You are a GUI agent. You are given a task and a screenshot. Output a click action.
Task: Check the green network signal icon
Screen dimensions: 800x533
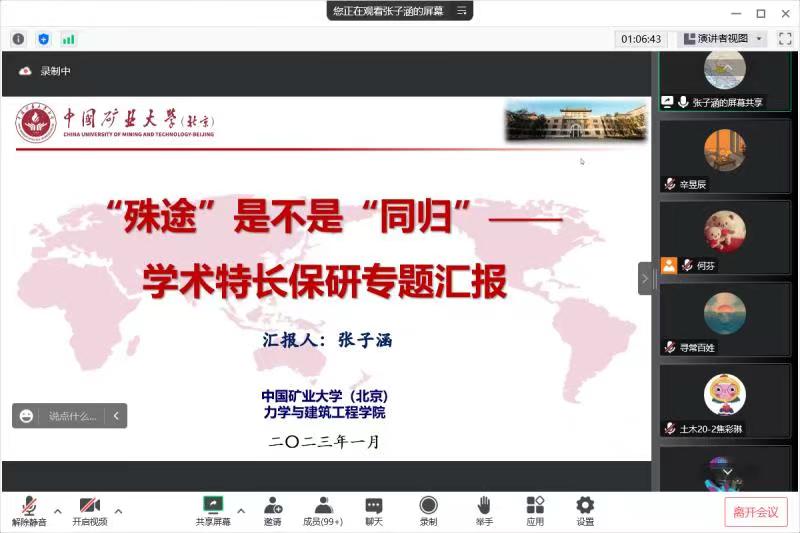point(68,39)
